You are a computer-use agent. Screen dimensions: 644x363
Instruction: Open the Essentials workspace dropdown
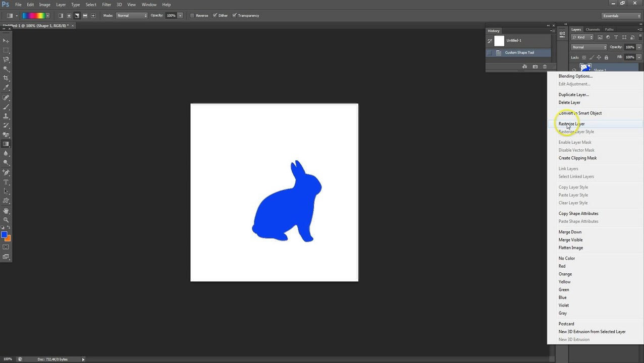621,16
